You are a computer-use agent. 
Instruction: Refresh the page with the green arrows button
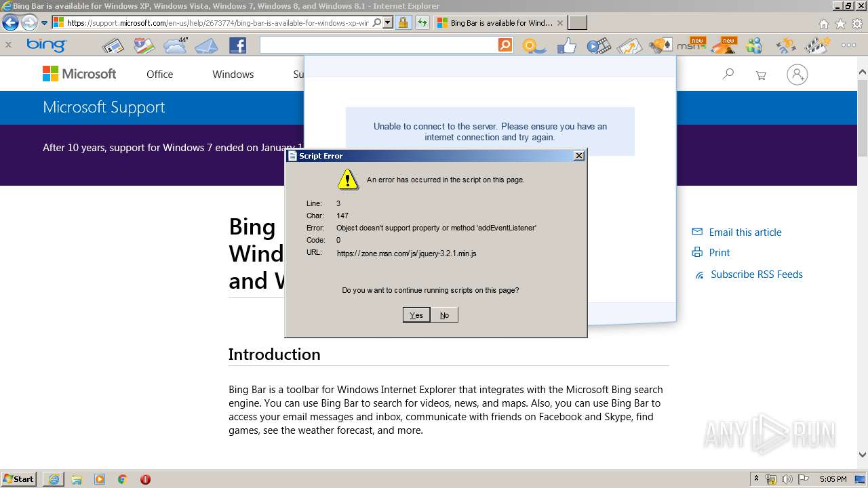click(422, 22)
